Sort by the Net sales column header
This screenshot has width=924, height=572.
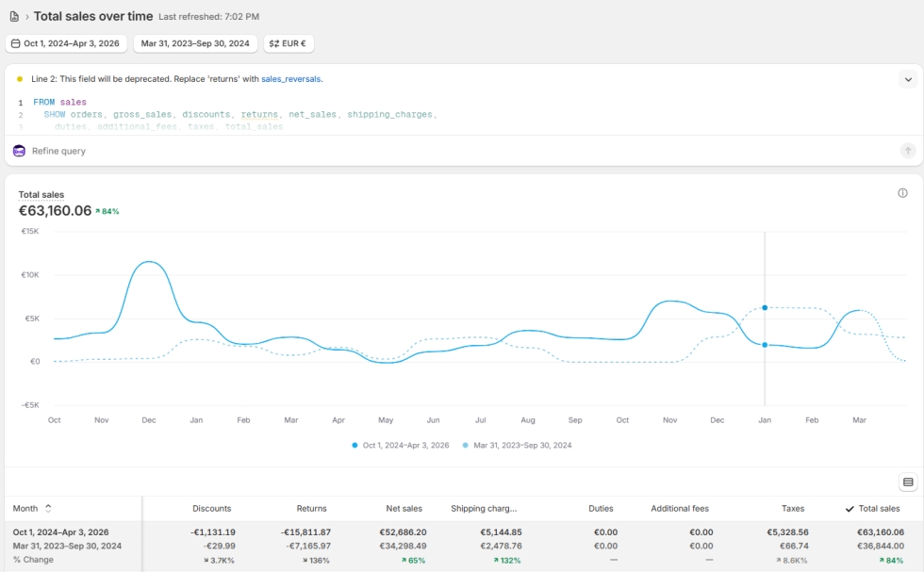(x=404, y=509)
